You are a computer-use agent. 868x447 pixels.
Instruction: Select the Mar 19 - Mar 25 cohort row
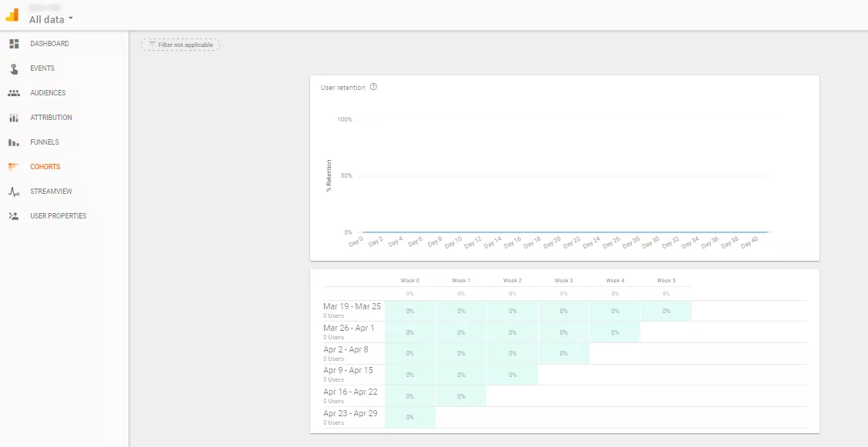[x=565, y=311]
